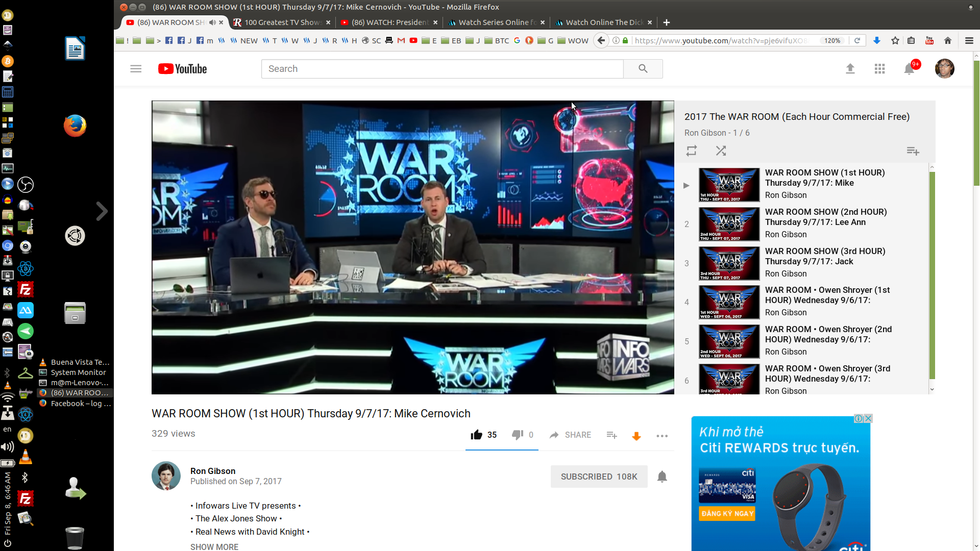The image size is (980, 551).
Task: Click DANG KY NGAY button in ad
Action: click(727, 513)
